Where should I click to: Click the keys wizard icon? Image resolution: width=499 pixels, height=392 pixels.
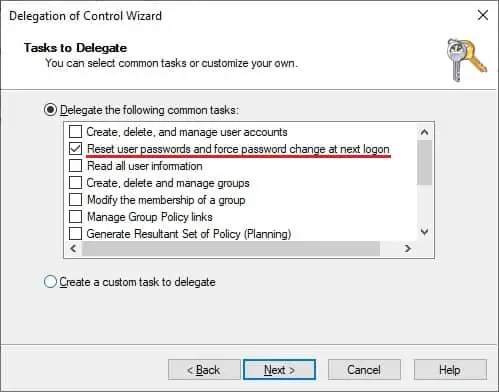point(467,60)
